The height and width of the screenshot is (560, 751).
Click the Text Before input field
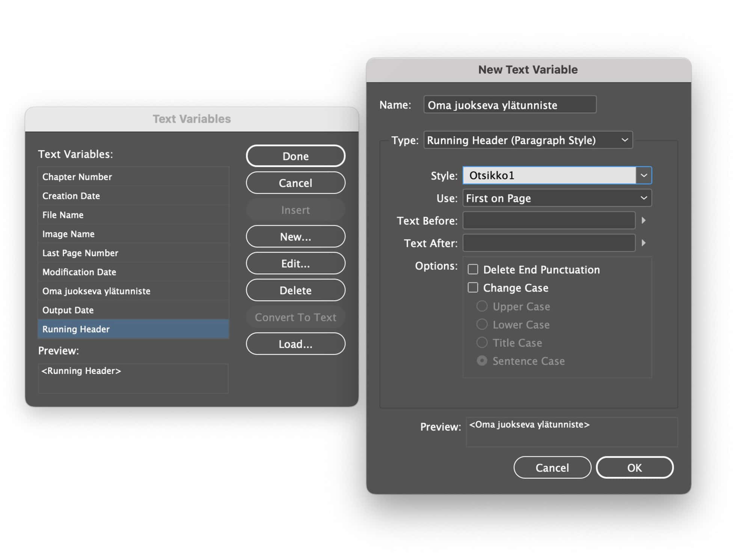pos(549,220)
